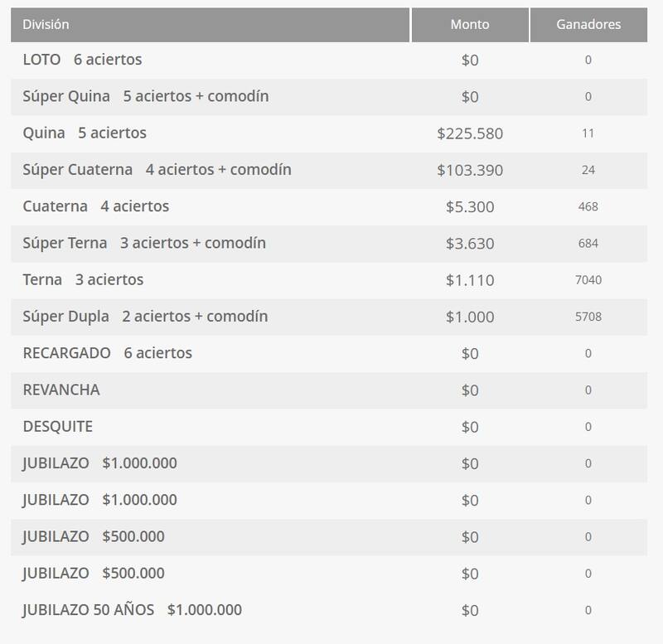Select the REVANCHA row label
This screenshot has width=663, height=644.
click(x=61, y=390)
